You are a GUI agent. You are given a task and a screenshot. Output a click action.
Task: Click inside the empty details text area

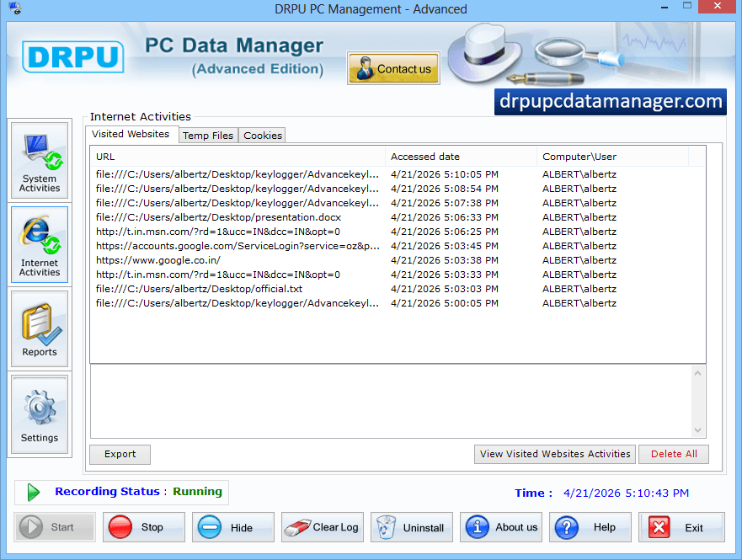pos(391,402)
